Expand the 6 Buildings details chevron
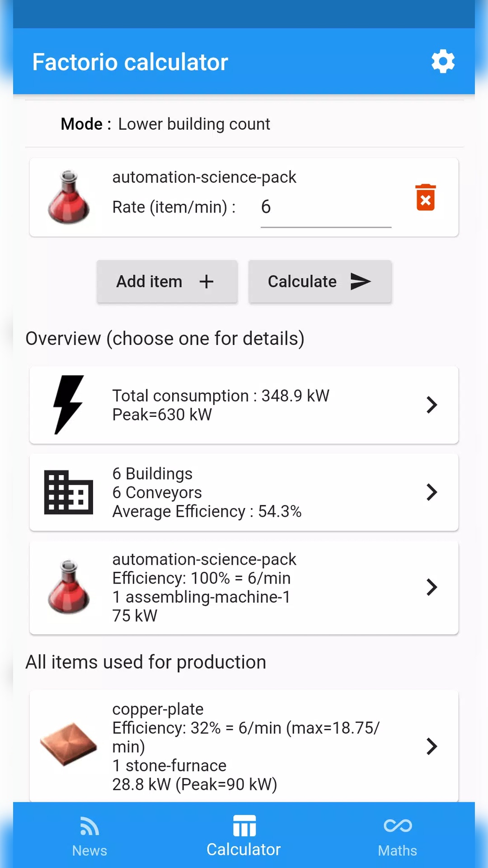 [432, 492]
